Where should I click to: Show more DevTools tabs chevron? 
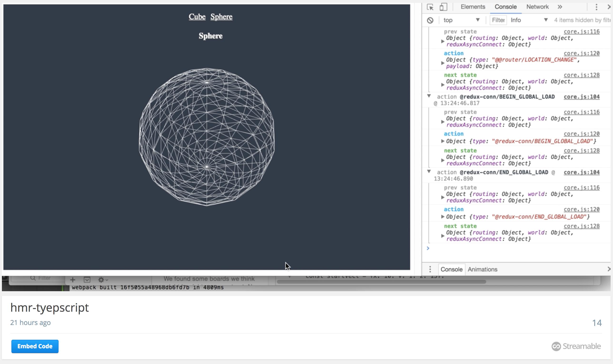tap(560, 7)
